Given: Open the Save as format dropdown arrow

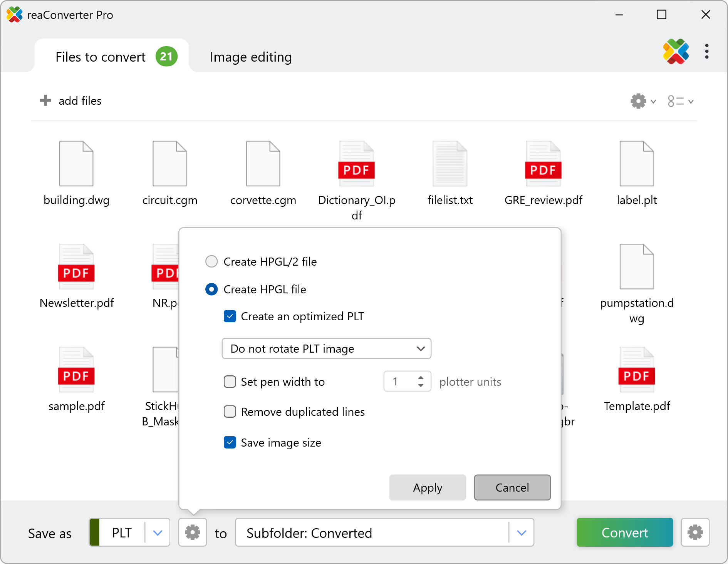Looking at the screenshot, I should pos(158,533).
